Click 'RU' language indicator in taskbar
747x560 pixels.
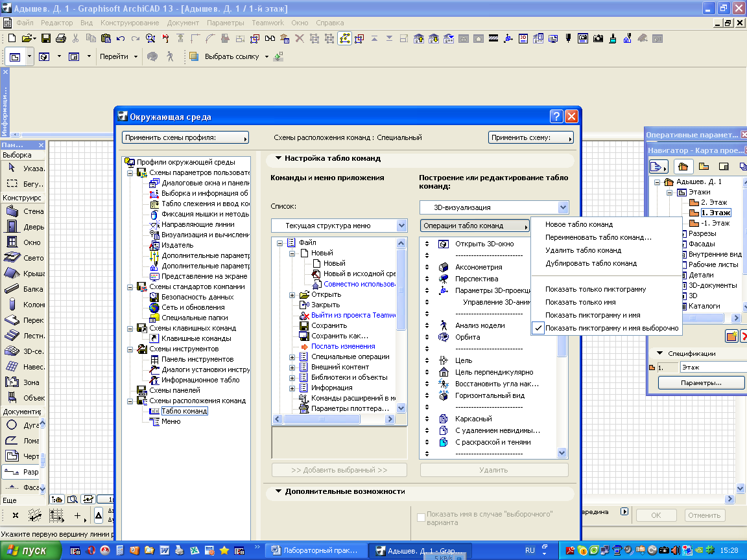pyautogui.click(x=530, y=550)
